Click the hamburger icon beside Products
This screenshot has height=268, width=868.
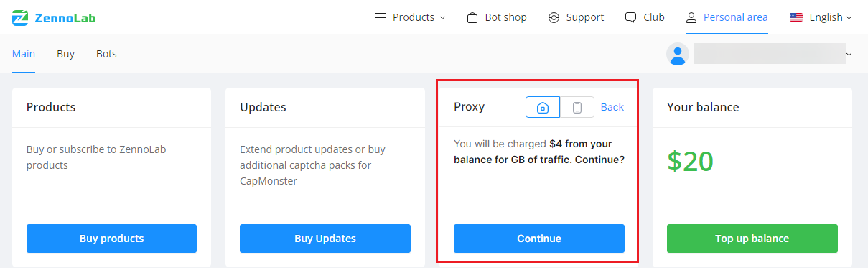coord(381,17)
